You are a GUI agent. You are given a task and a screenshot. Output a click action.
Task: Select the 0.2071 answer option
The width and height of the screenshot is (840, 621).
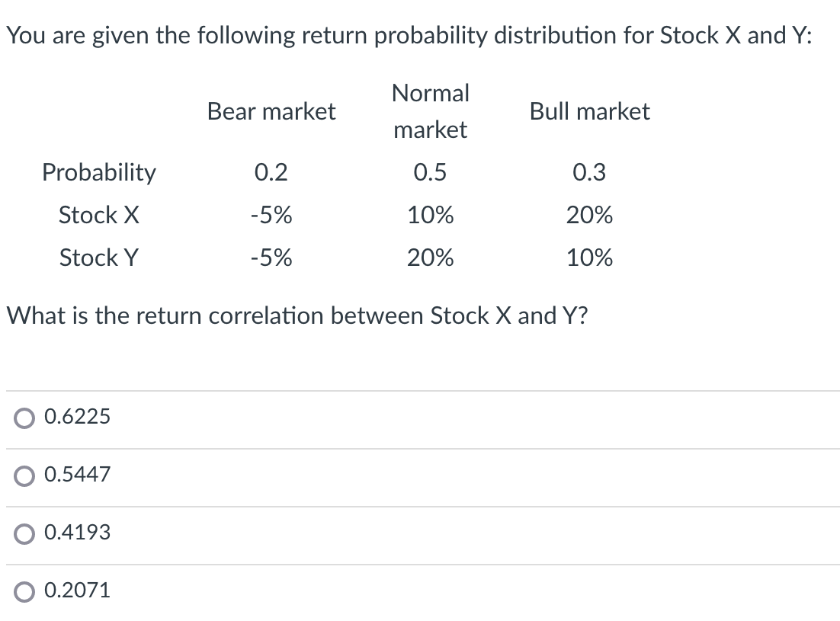click(x=77, y=591)
